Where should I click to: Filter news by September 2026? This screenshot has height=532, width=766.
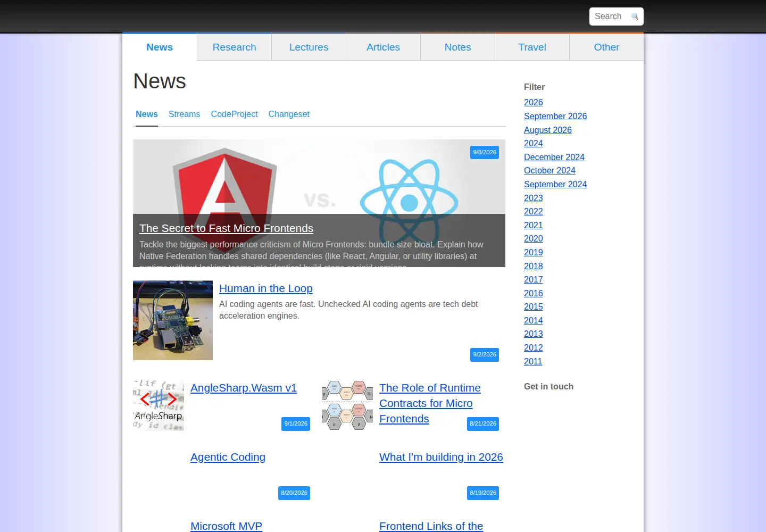555,117
